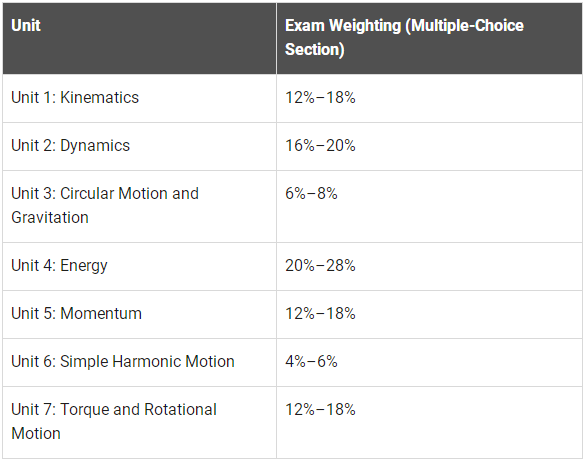Click 'Unit 3: Circular Motion and Gravitation' cell
585x461 pixels.
pyautogui.click(x=139, y=206)
